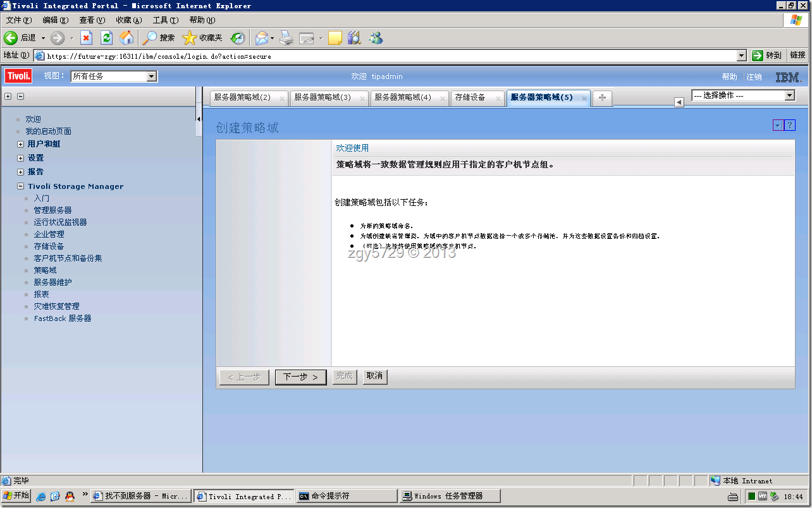
Task: Close the 服务器策略域(5) tab
Action: point(584,99)
